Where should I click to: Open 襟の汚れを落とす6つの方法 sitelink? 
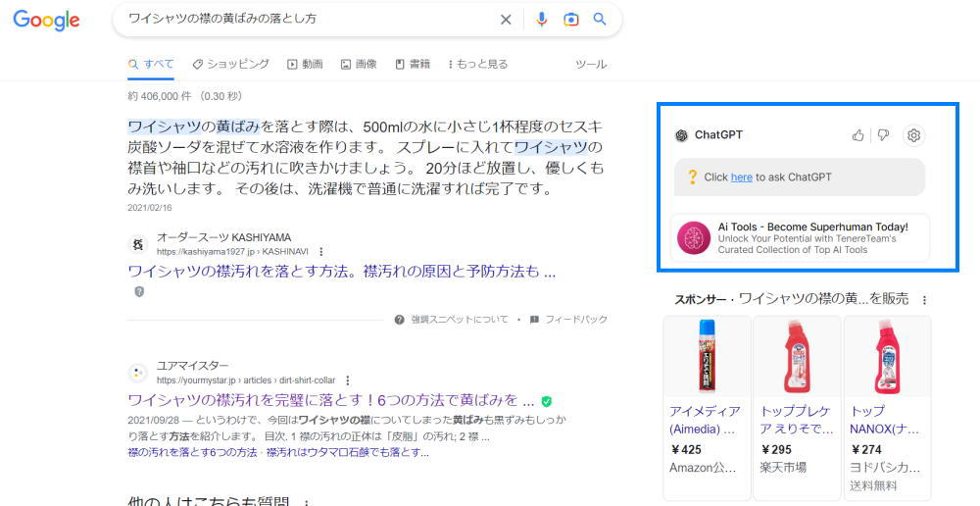(192, 452)
